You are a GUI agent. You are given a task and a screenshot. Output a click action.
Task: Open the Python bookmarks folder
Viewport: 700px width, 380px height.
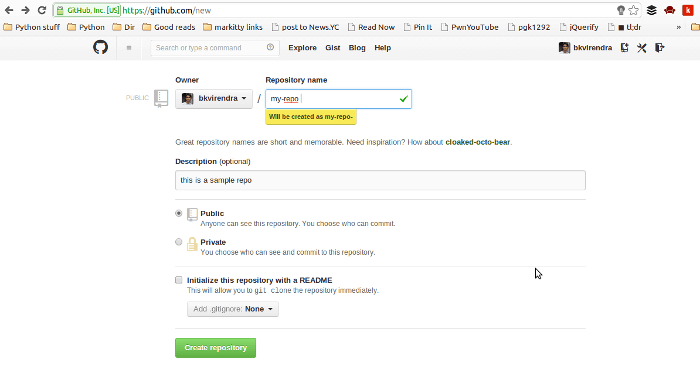pos(86,27)
